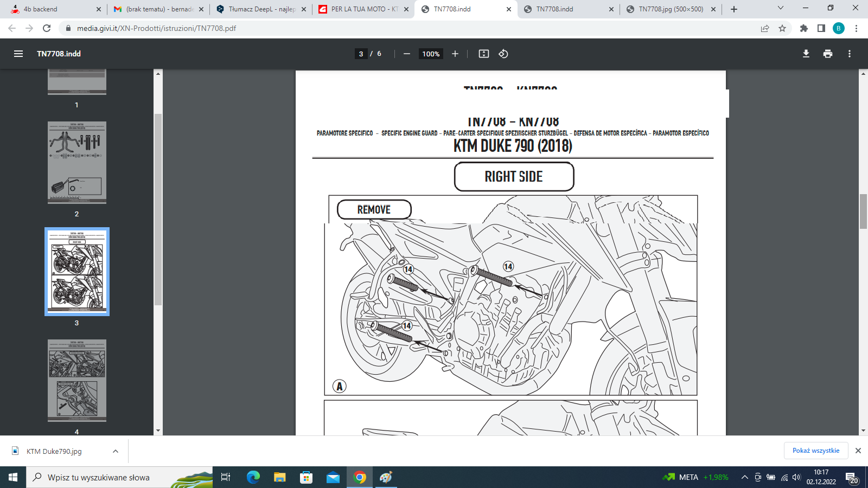Open File Explorer from taskbar

click(x=280, y=477)
